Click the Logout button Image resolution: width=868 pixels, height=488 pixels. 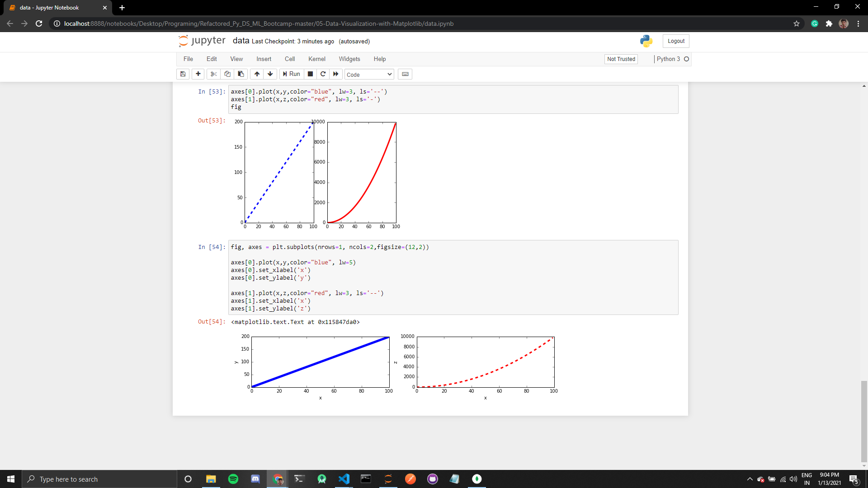675,41
